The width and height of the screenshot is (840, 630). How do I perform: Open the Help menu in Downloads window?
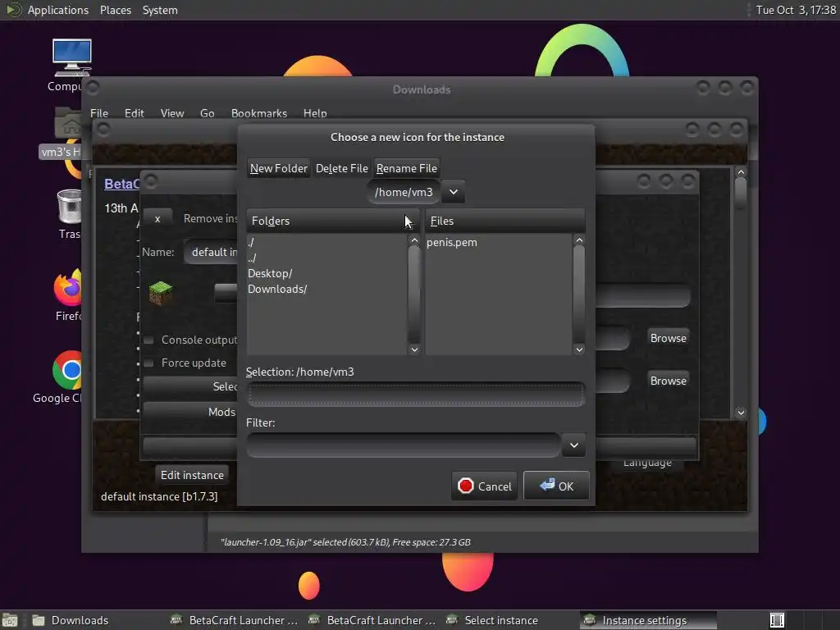pyautogui.click(x=315, y=113)
